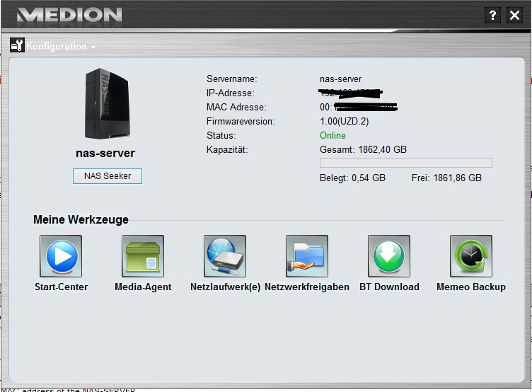The image size is (532, 392).
Task: Click the nas-server name under device image
Action: click(105, 154)
